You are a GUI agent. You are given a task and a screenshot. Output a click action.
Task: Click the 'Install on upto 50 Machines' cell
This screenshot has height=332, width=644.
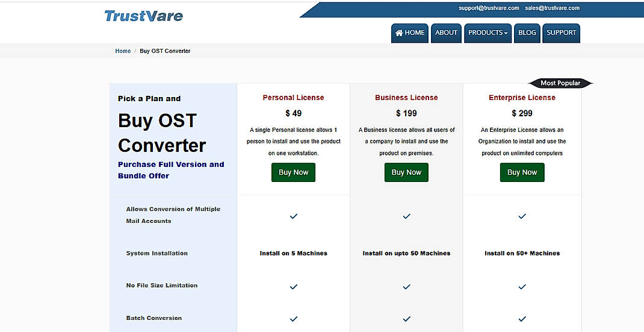406,254
